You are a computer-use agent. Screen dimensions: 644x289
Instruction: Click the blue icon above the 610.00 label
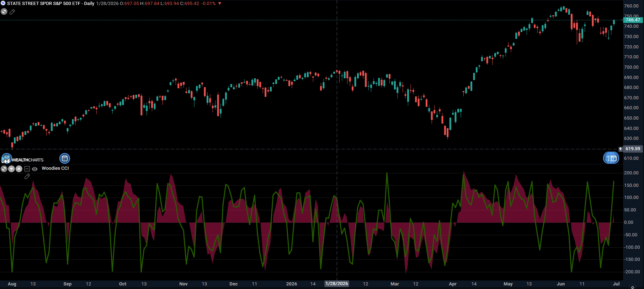pyautogui.click(x=611, y=158)
